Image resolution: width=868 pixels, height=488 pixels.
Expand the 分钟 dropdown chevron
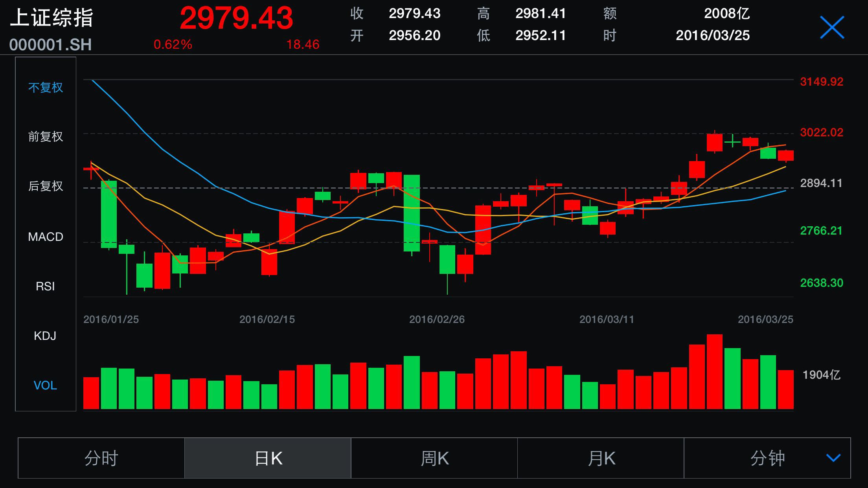(x=833, y=458)
